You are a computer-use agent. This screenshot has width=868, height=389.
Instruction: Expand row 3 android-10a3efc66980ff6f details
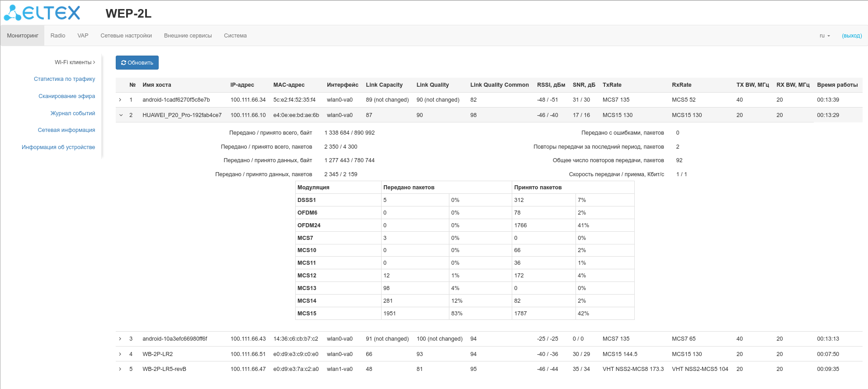click(x=120, y=339)
